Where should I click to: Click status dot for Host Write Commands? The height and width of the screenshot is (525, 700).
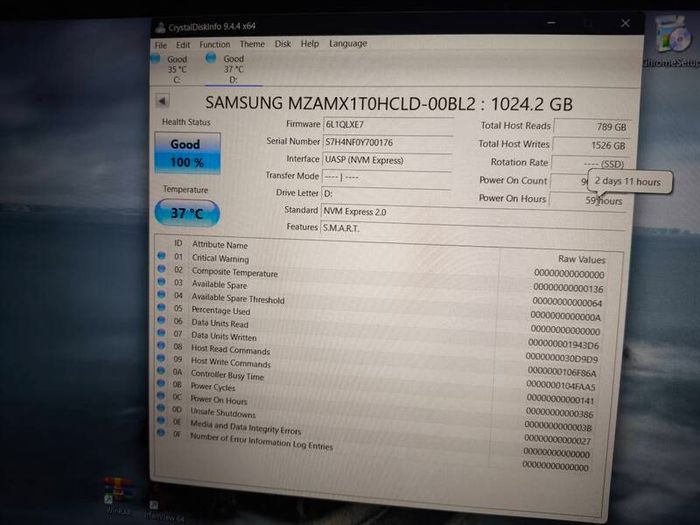[x=161, y=358]
